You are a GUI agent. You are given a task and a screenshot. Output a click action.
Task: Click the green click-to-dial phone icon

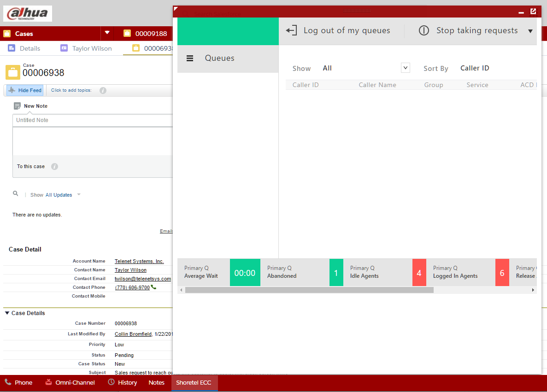tap(153, 287)
